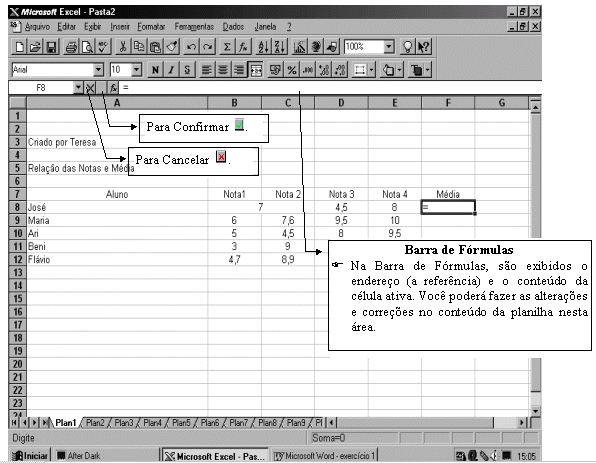The width and height of the screenshot is (596, 463).
Task: Open the Function Wizard fx toolbar icon
Action: click(243, 47)
